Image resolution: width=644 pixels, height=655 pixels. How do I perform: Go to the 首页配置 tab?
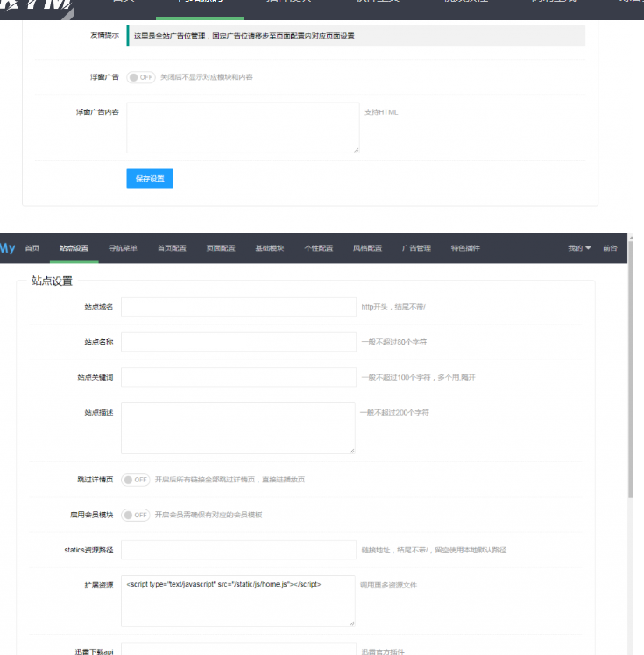172,248
